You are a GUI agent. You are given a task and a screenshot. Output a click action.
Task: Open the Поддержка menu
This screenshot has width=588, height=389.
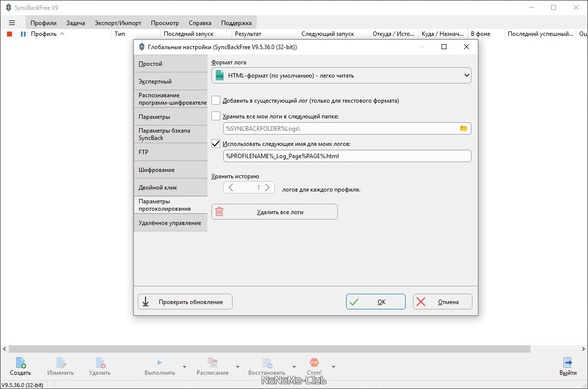pyautogui.click(x=236, y=23)
